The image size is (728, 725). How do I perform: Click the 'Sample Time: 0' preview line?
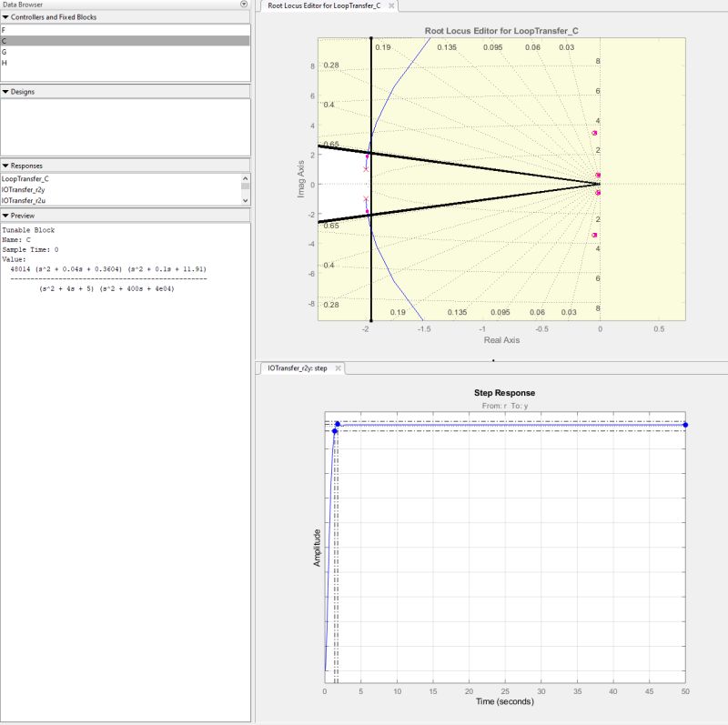coord(30,250)
